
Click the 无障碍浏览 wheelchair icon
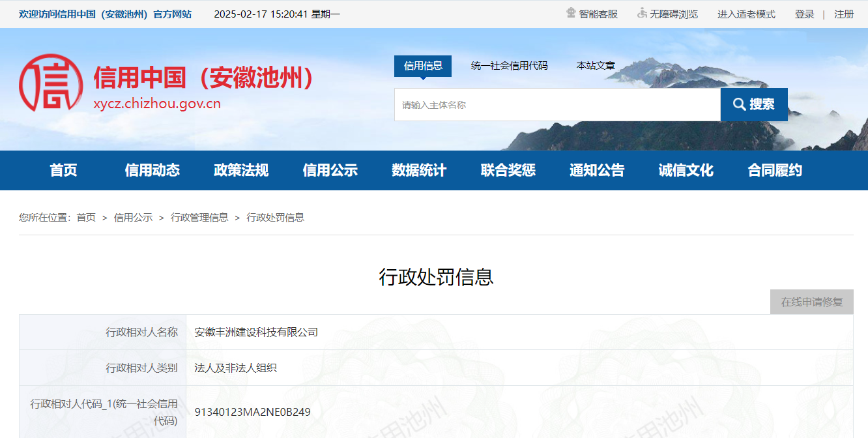coord(642,13)
